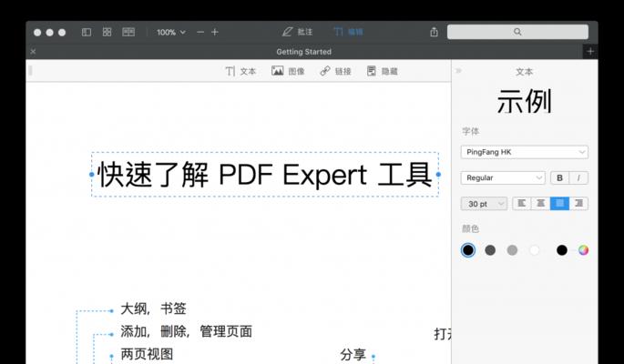Open the Regular font style dropdown
Screen dimensions: 624x364
[503, 177]
